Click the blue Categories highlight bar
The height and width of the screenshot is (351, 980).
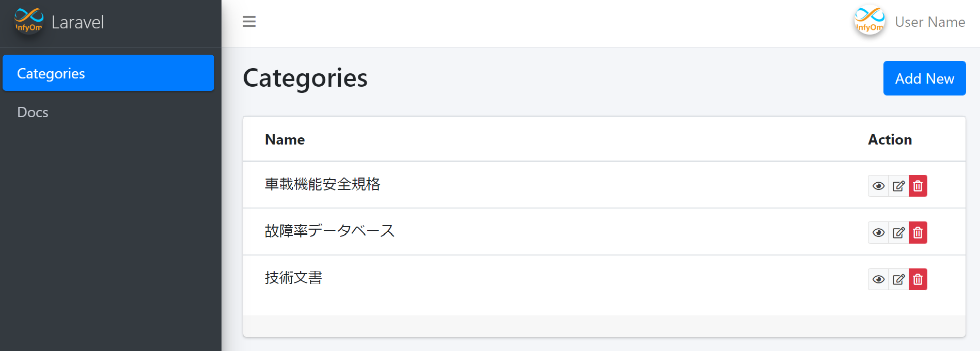click(x=108, y=73)
